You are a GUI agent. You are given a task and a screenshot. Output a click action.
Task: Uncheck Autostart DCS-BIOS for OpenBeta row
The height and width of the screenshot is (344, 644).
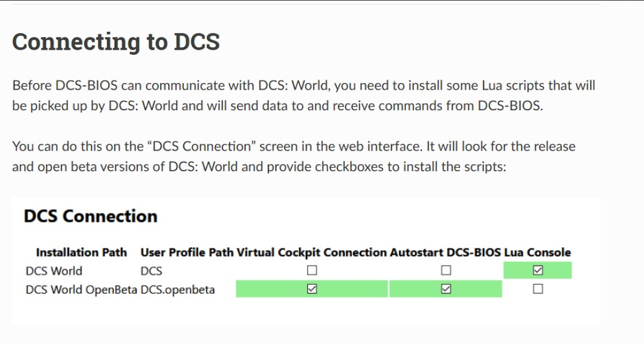(x=446, y=289)
